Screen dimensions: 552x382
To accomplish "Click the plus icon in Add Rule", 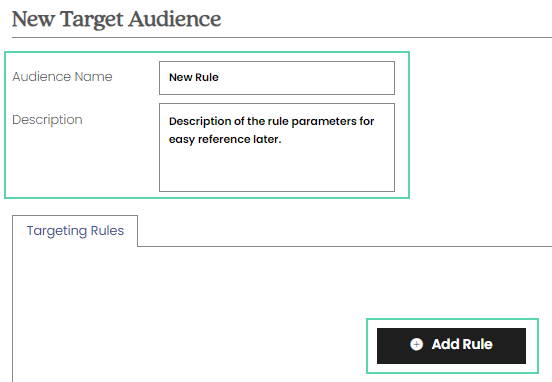I will (x=416, y=344).
